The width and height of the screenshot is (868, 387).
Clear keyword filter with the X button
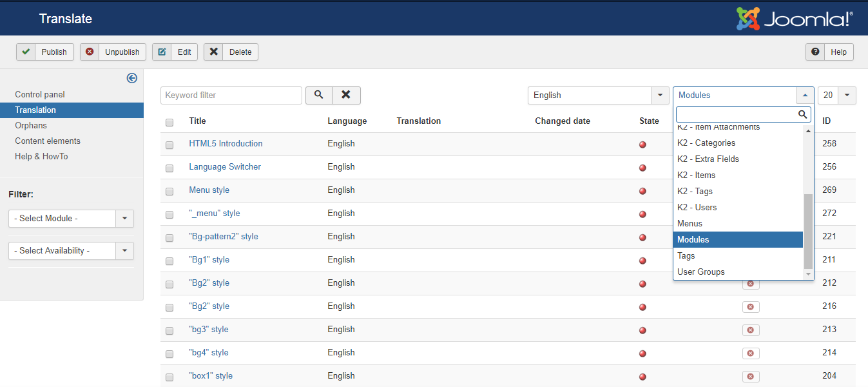point(347,95)
